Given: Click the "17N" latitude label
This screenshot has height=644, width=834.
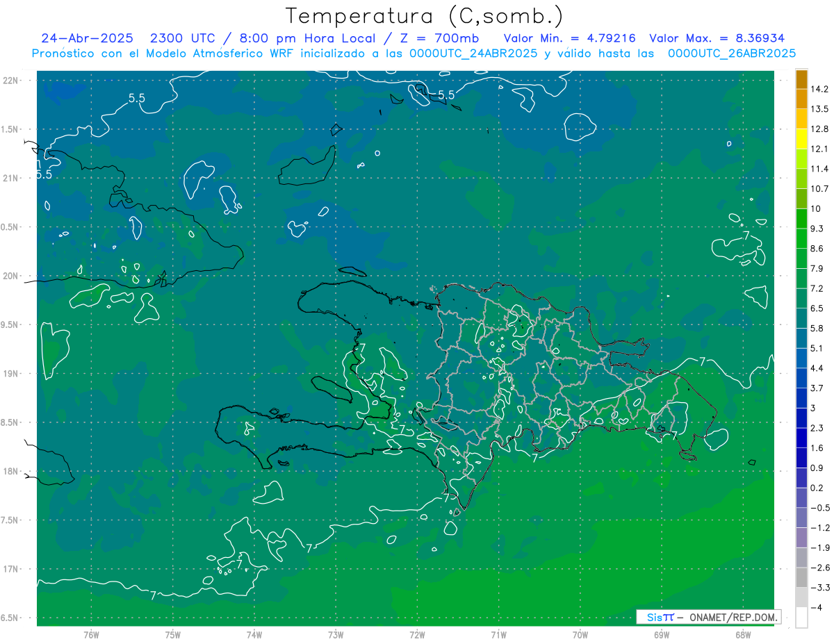Looking at the screenshot, I should pos(11,570).
